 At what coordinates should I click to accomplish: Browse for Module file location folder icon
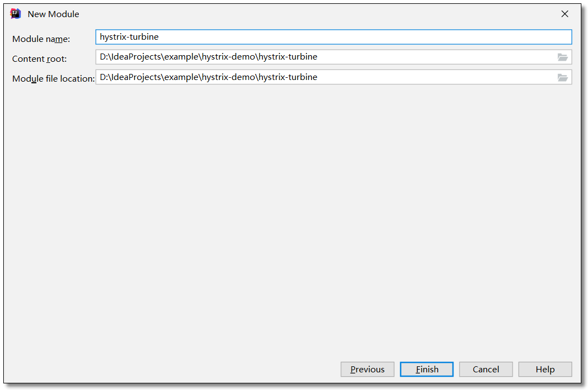pyautogui.click(x=562, y=77)
